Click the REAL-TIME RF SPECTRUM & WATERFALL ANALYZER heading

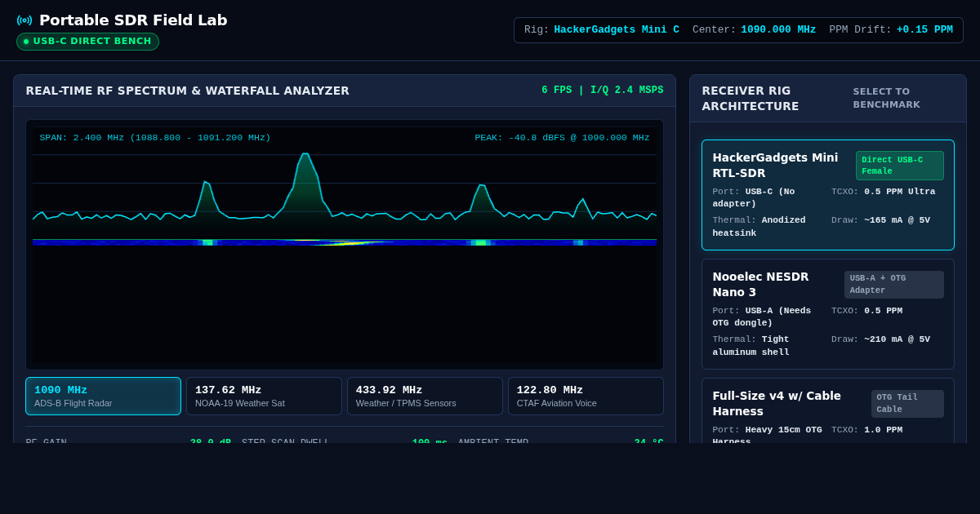click(188, 91)
